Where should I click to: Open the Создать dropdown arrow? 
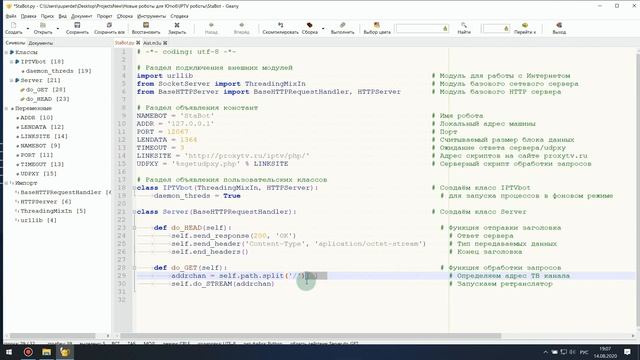click(28, 29)
